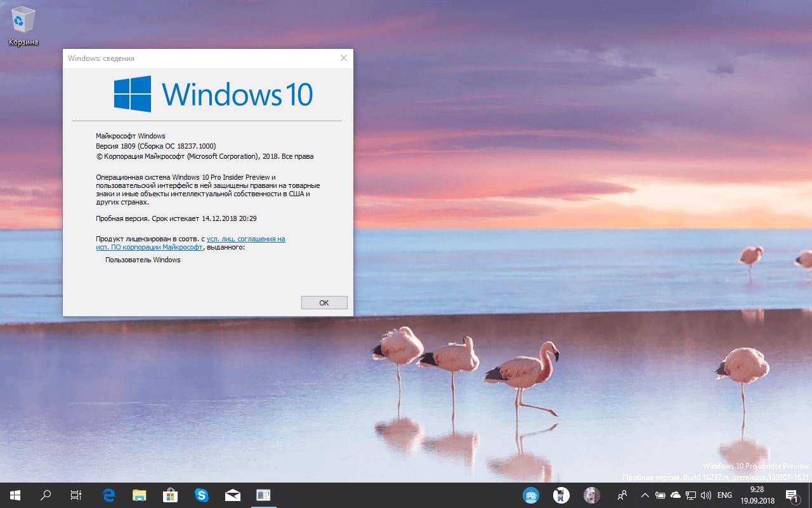
Task: Expand the hidden tray icons chevron
Action: tap(645, 495)
